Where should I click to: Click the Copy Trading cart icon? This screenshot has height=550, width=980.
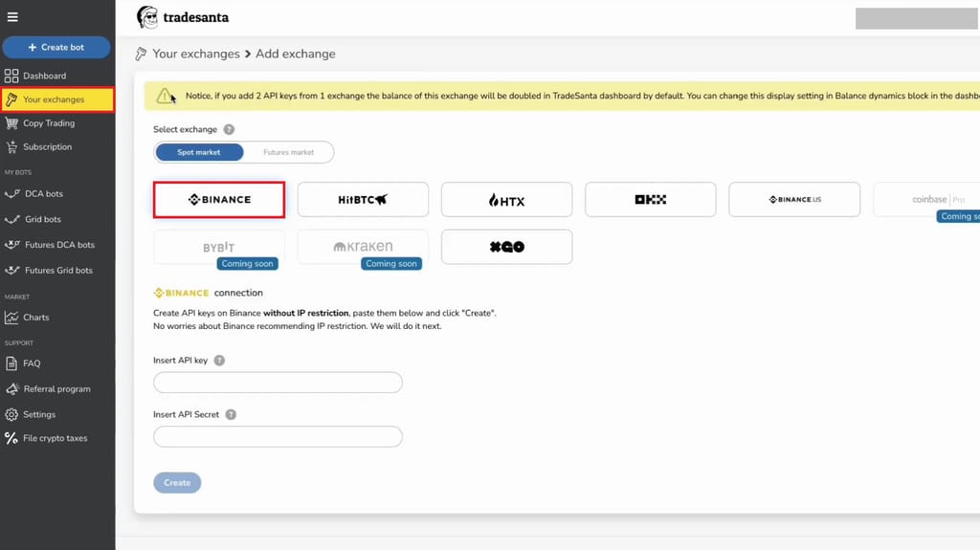(x=11, y=123)
